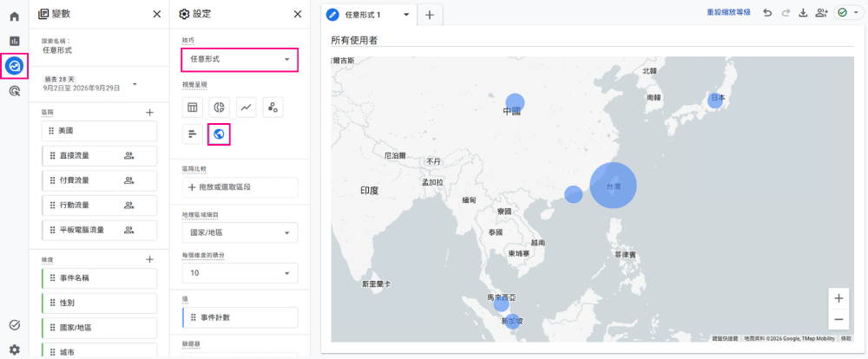Undo the last change

coord(767,13)
